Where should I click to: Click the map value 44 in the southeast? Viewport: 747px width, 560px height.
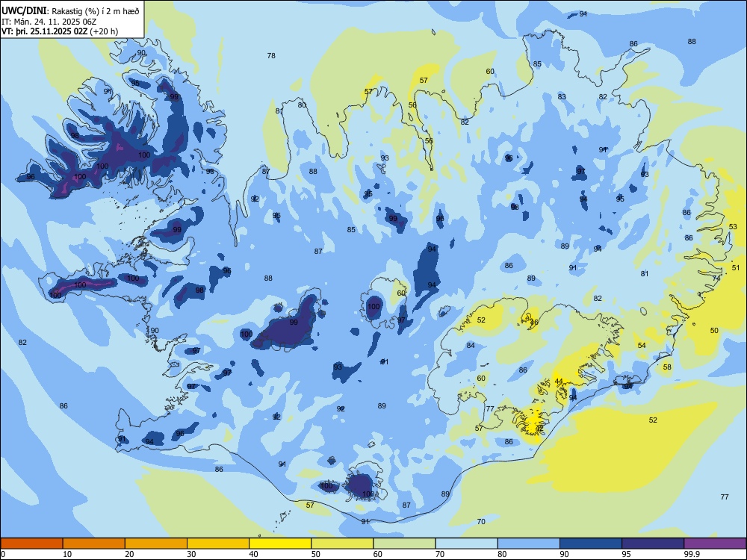point(559,382)
